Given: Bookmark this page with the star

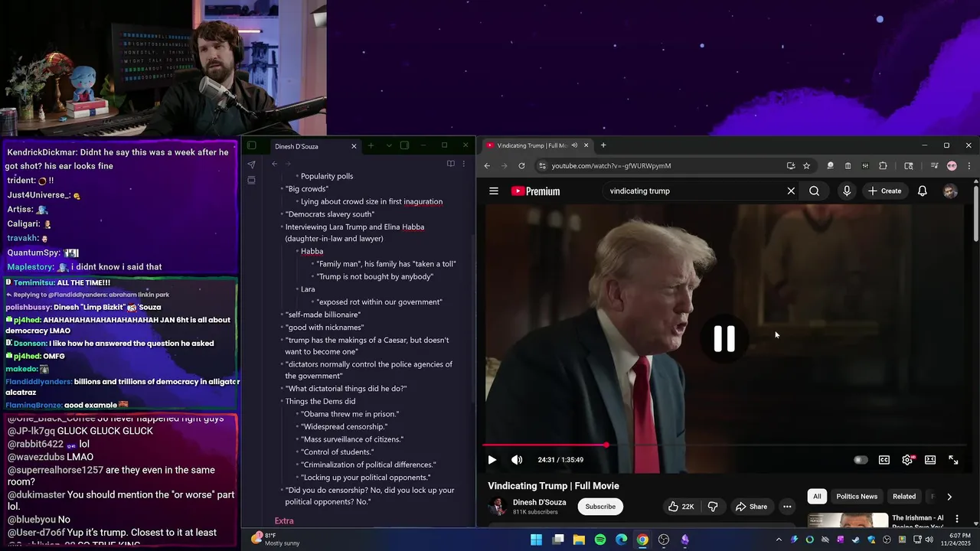Looking at the screenshot, I should pyautogui.click(x=806, y=166).
